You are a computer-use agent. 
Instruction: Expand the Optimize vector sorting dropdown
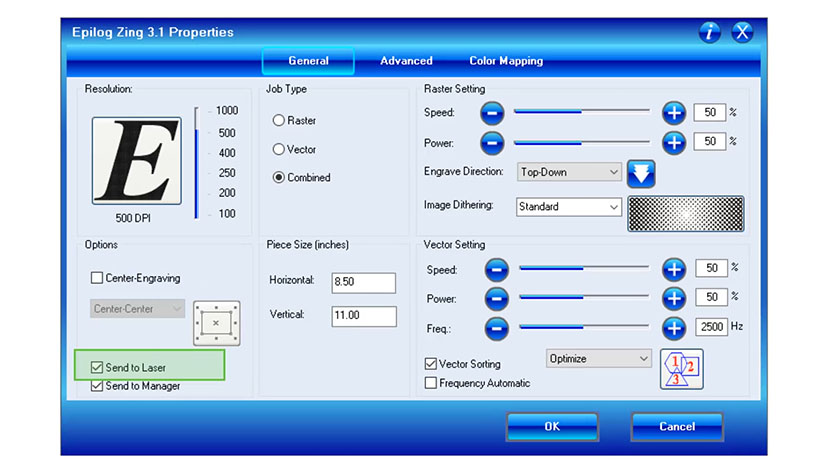(x=598, y=358)
